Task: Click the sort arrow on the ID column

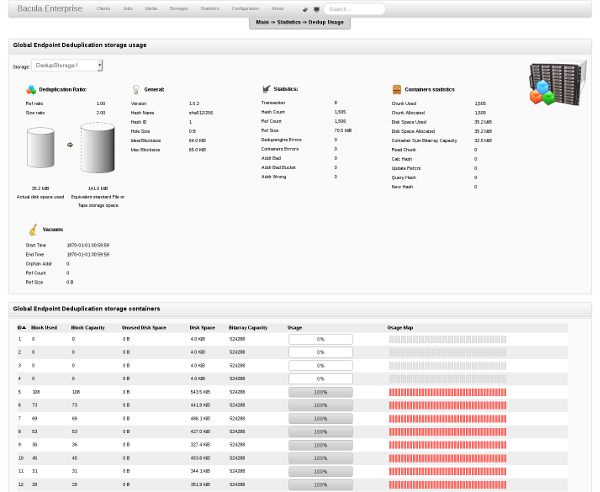Action: [x=24, y=328]
